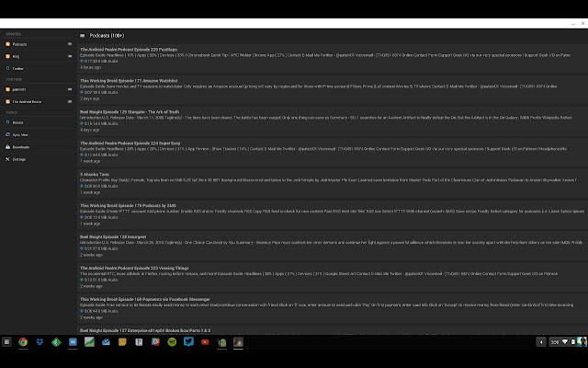
Task: Open the Inbox mail app in the shelf
Action: click(106, 342)
